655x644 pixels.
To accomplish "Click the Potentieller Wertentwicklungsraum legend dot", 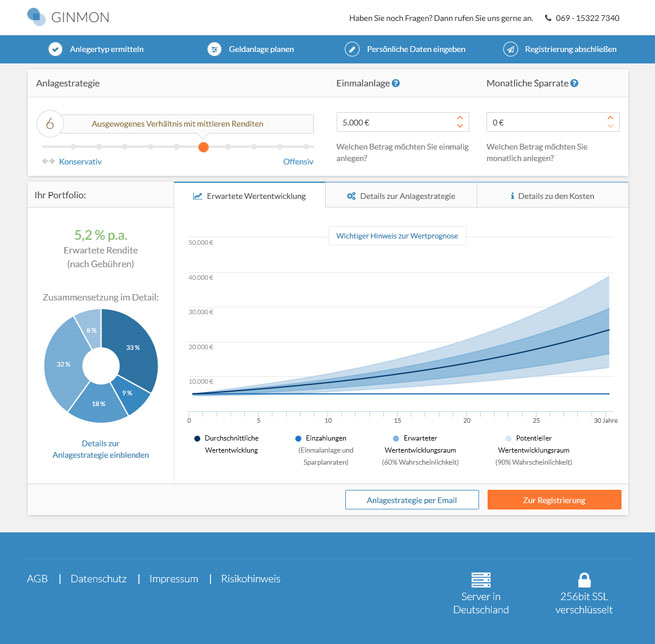I will [508, 438].
